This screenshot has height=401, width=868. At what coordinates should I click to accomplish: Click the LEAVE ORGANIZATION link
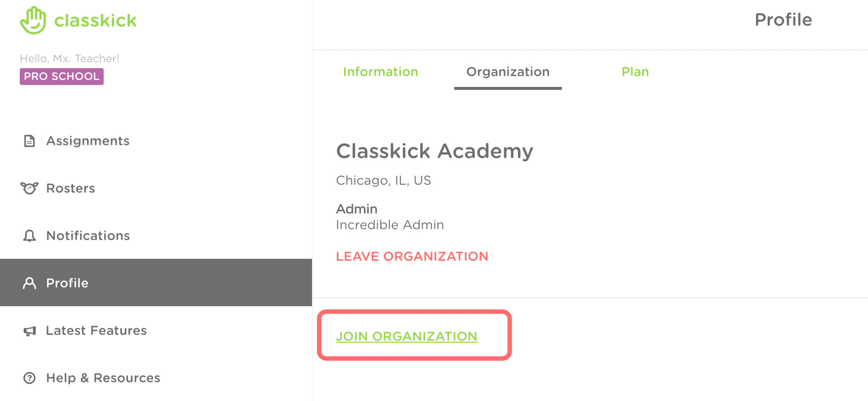pyautogui.click(x=412, y=256)
